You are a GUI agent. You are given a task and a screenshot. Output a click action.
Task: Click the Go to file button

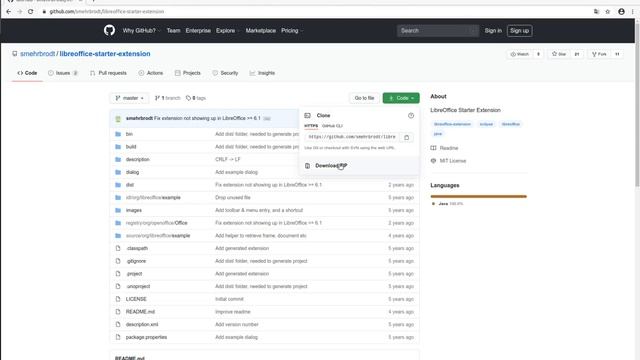364,98
